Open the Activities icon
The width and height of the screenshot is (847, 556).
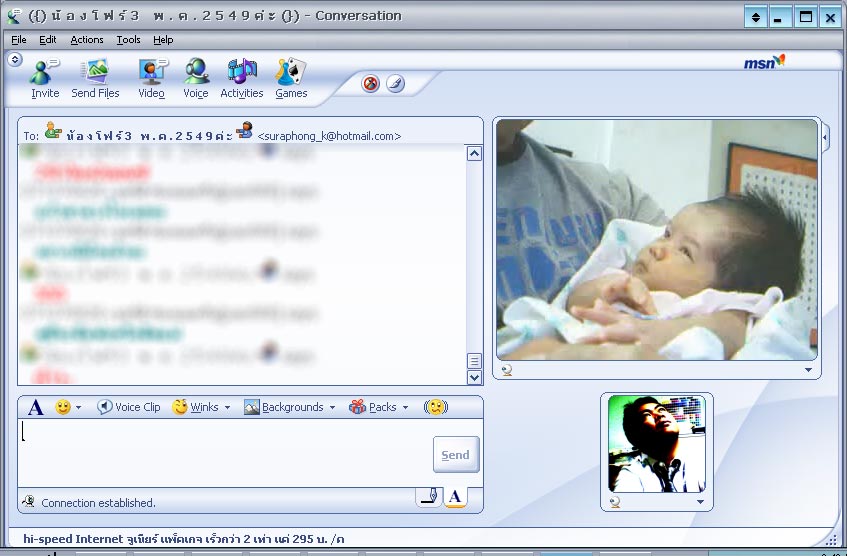tap(241, 78)
